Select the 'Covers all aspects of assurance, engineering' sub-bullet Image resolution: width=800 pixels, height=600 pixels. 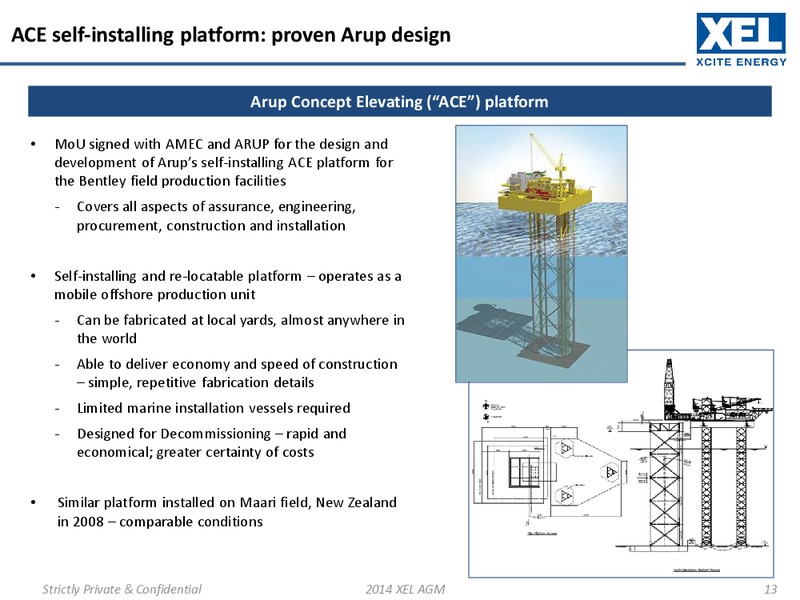pos(216,216)
